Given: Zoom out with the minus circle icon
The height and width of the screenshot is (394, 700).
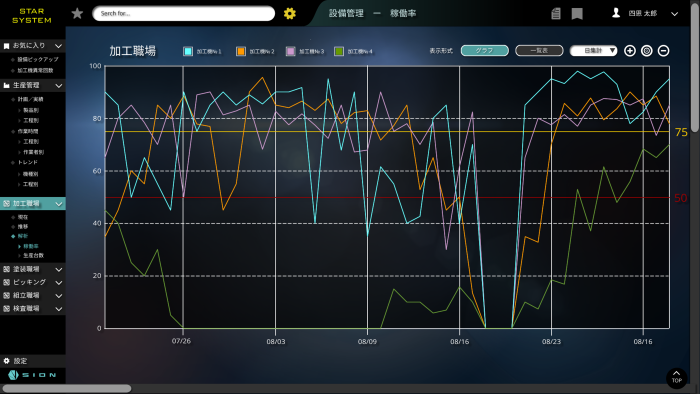Looking at the screenshot, I should click(x=663, y=51).
